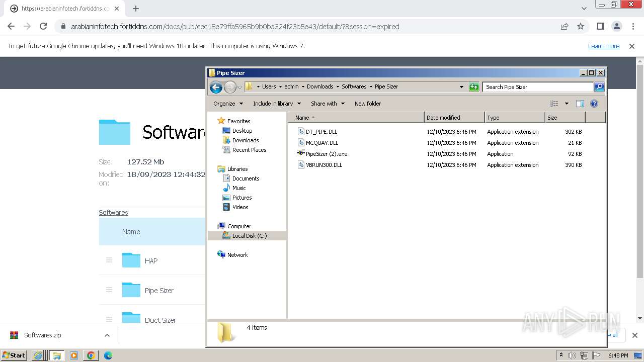Open Documents library
This screenshot has height=362, width=644.
pyautogui.click(x=246, y=178)
